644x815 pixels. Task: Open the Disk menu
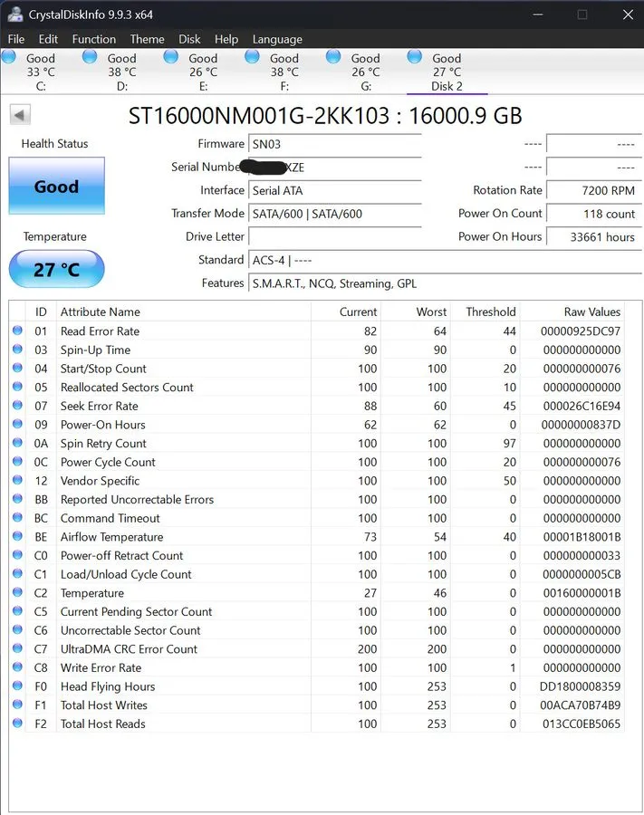[189, 39]
